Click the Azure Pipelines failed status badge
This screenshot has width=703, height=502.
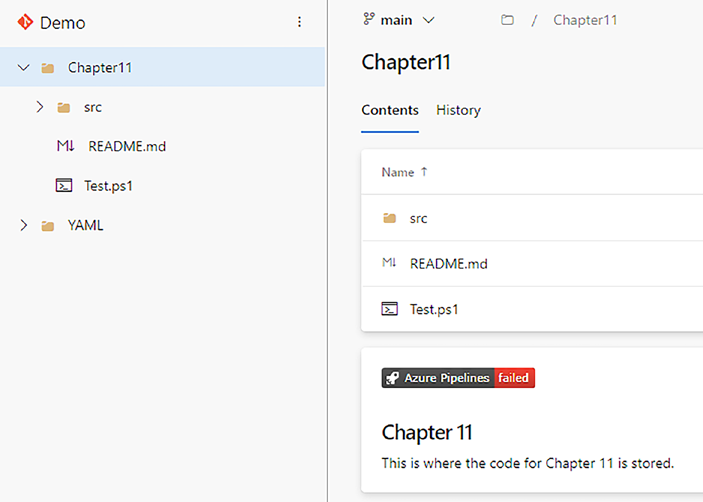click(458, 378)
